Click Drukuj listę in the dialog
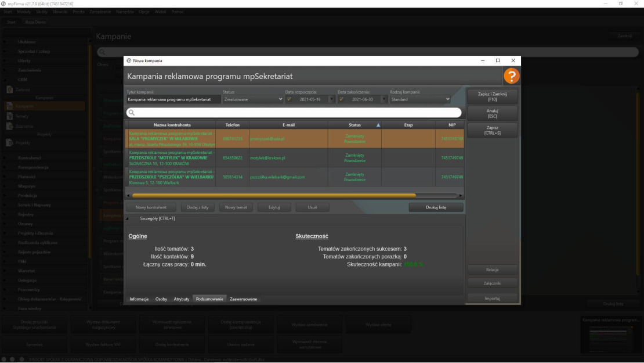The height and width of the screenshot is (363, 644). 436,207
